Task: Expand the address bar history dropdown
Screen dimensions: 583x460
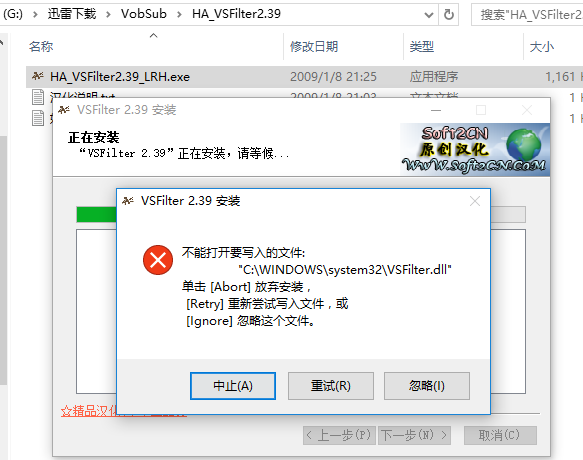Action: point(428,15)
